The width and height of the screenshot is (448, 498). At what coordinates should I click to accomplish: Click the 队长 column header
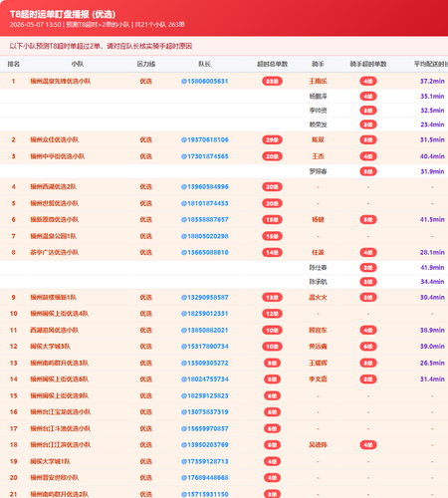(205, 64)
